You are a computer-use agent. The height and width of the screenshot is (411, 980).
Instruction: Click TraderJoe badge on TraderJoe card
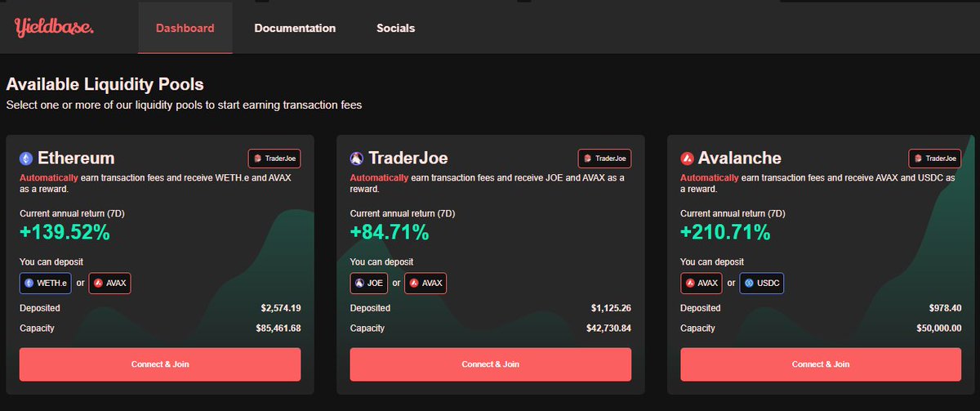[x=604, y=159]
